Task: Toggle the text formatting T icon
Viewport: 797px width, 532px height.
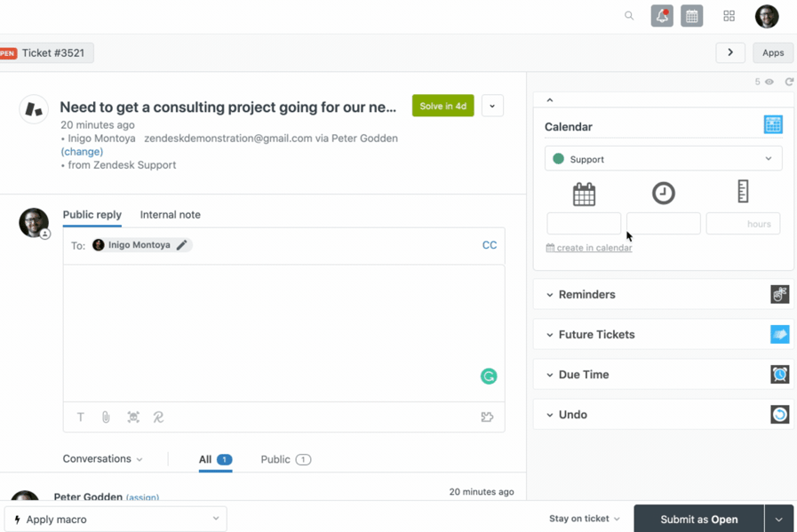Action: pyautogui.click(x=80, y=417)
